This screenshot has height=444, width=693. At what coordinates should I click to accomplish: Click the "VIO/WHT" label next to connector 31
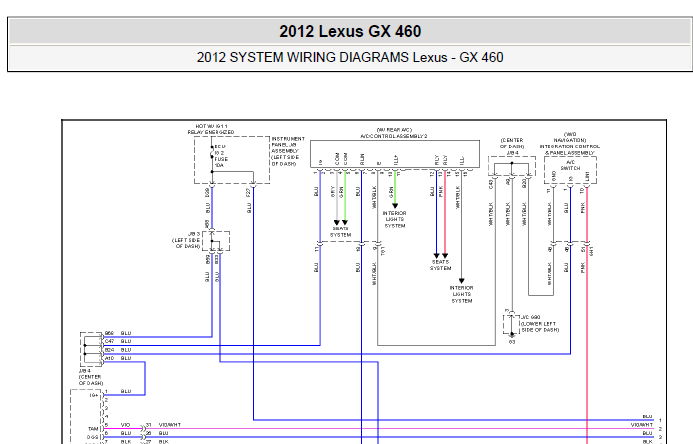pyautogui.click(x=170, y=425)
